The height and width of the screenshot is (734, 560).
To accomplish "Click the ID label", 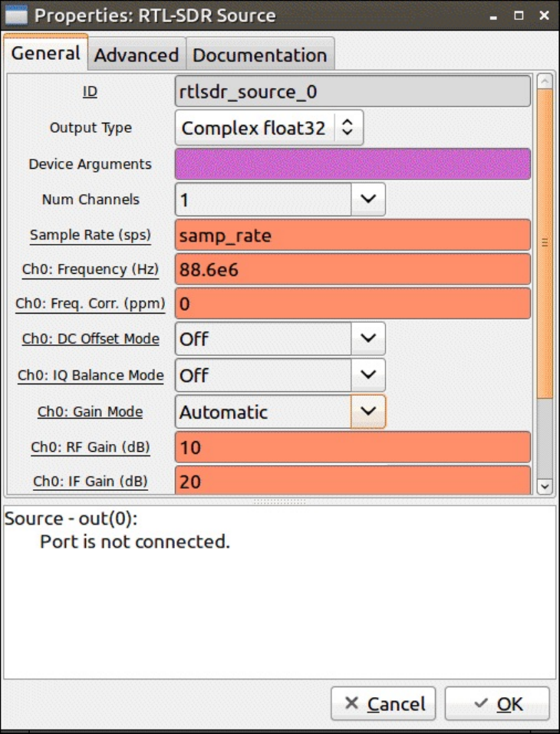I will point(90,91).
